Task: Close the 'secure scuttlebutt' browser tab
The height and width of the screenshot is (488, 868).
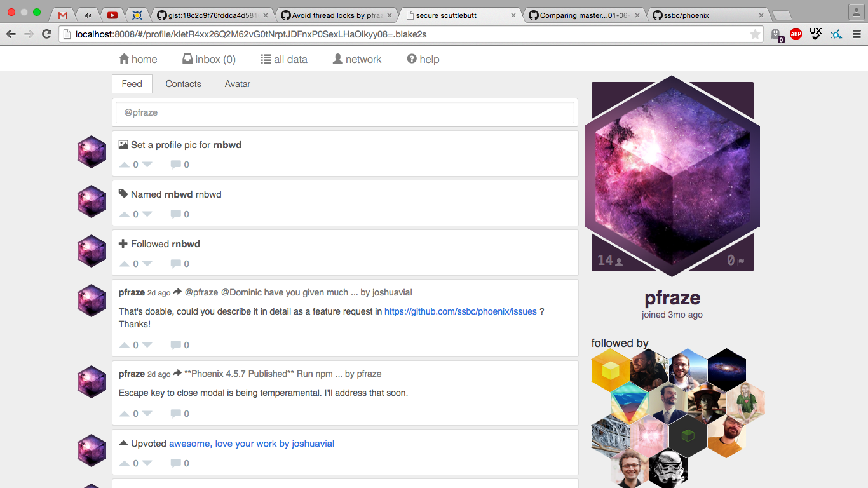Action: 513,15
